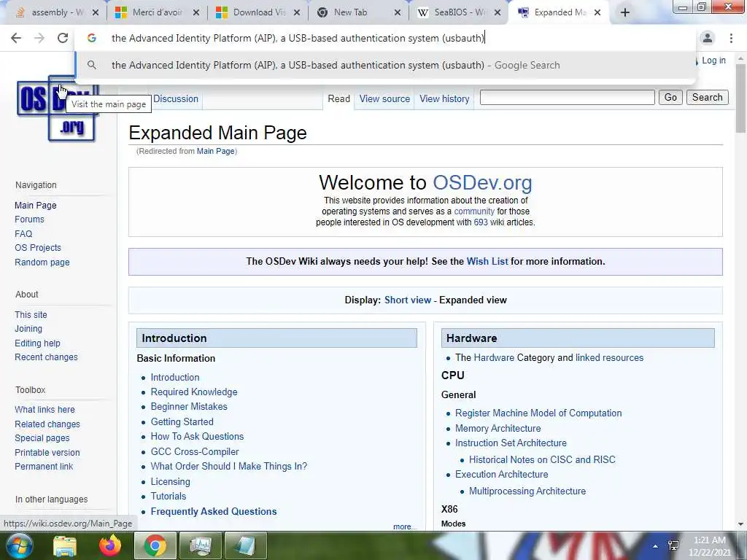The height and width of the screenshot is (560, 747).
Task: Click the OSDev.org logo
Action: click(x=58, y=109)
